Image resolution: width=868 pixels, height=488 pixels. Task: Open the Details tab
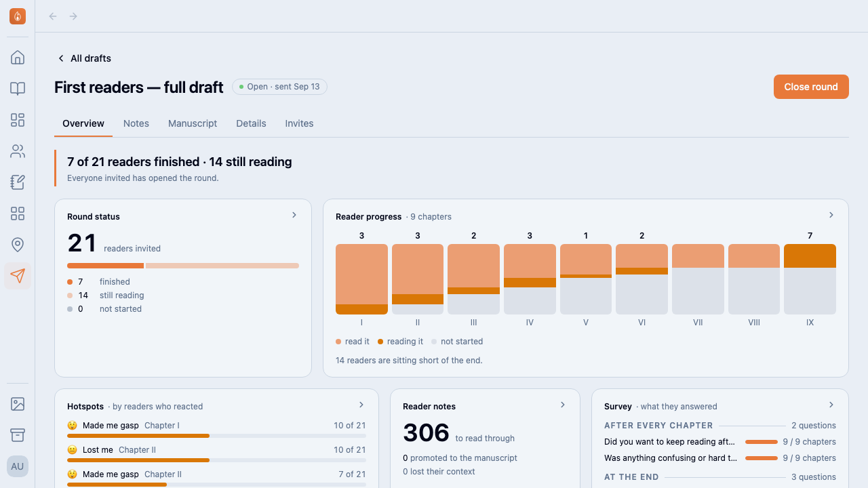tap(251, 123)
